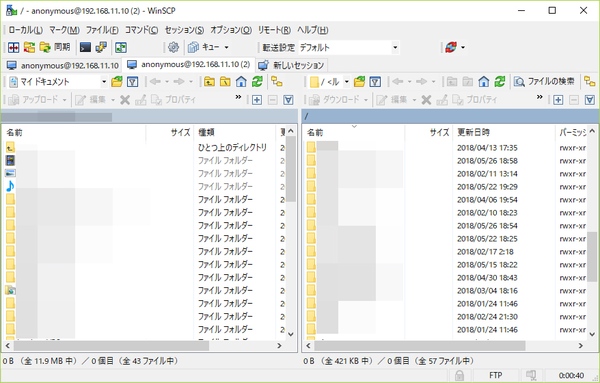Viewport: 600px width, 383px height.
Task: Click remote panel プロパティ button
Action: pos(474,100)
